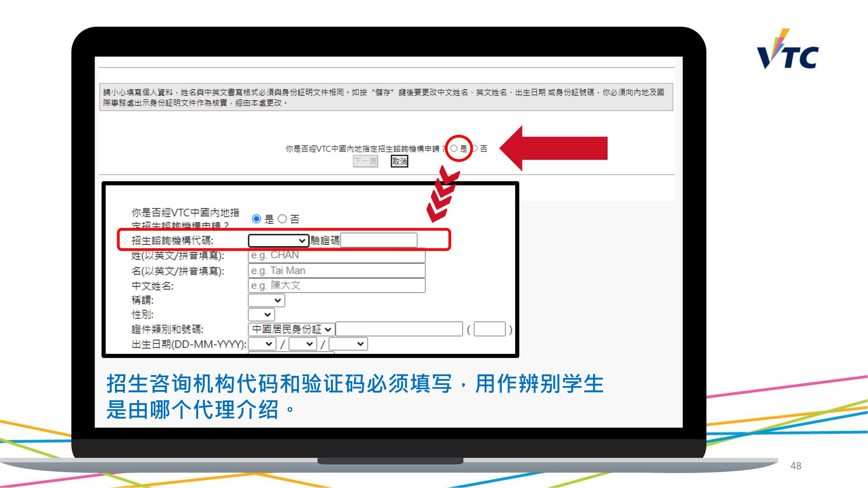Viewport: 868px width, 488px height.
Task: Open the birth day DD dropdown
Action: click(262, 344)
